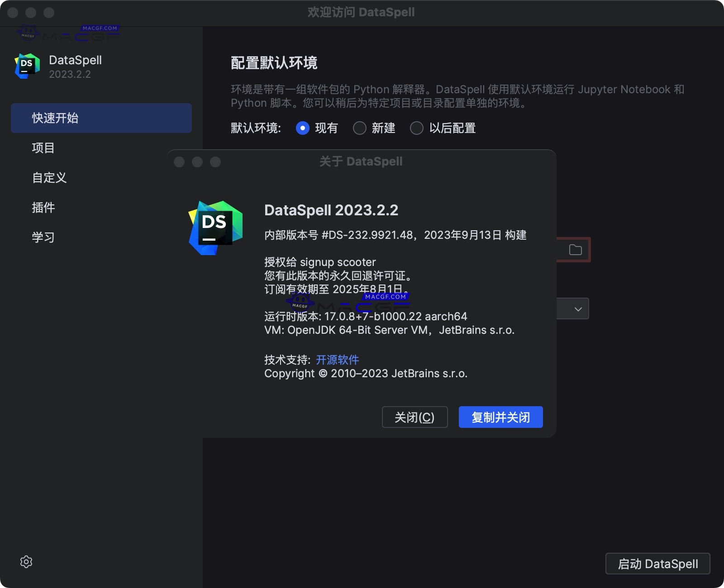The height and width of the screenshot is (588, 724).
Task: Click the 复制并关闭 button
Action: [500, 417]
